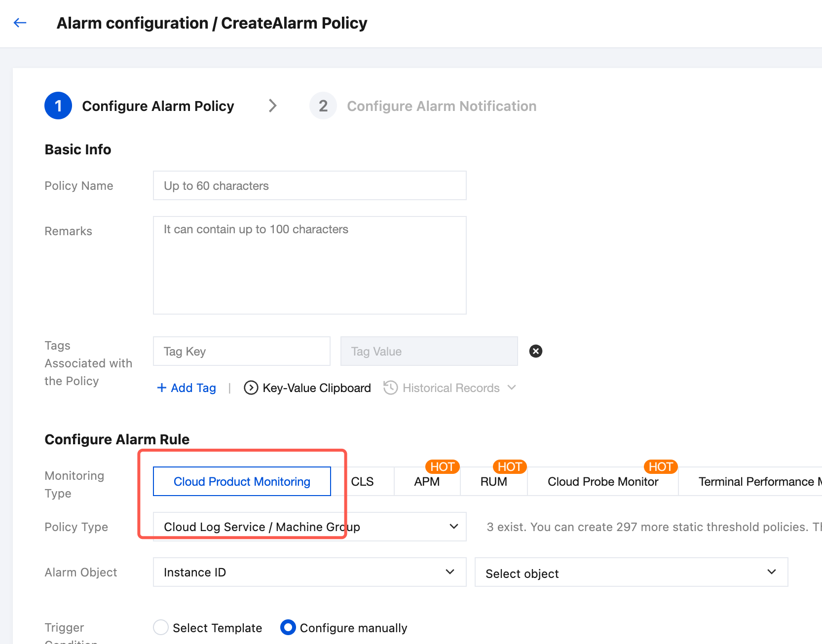Expand the Policy Type dropdown
The image size is (822, 644).
coord(309,527)
